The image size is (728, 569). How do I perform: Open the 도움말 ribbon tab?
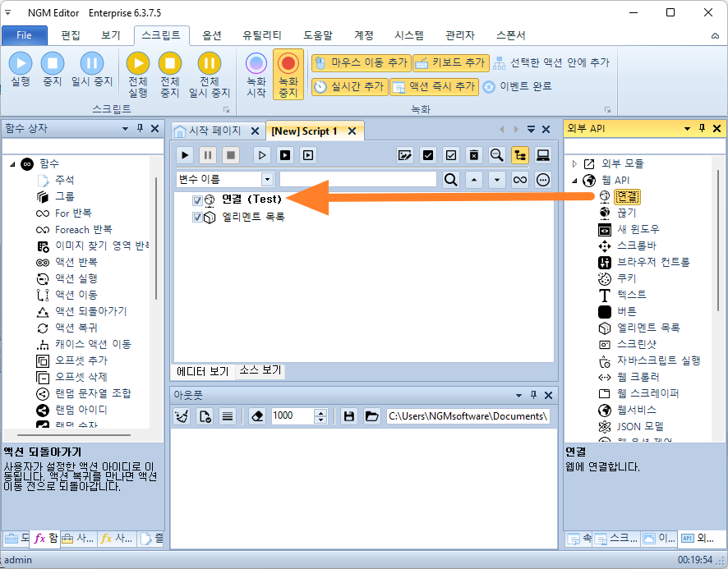click(318, 35)
